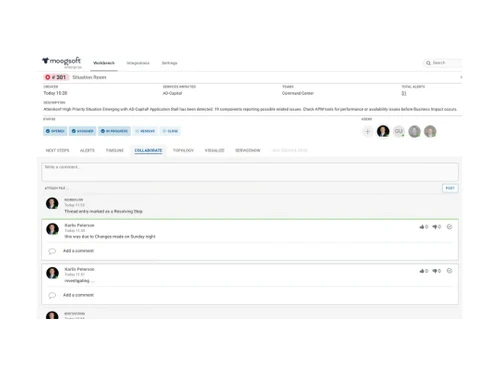Viewport: 500px width, 375px height.
Task: Open the Settings menu
Action: [x=169, y=63]
